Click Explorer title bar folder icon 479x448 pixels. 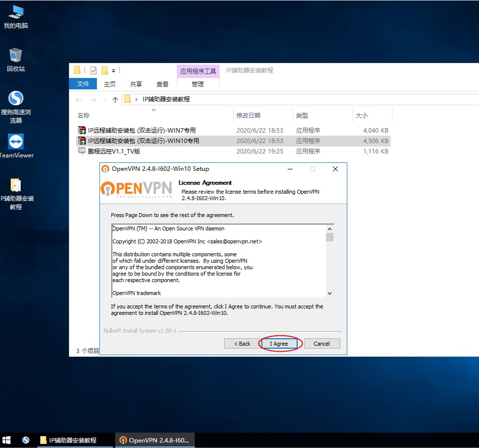(78, 70)
